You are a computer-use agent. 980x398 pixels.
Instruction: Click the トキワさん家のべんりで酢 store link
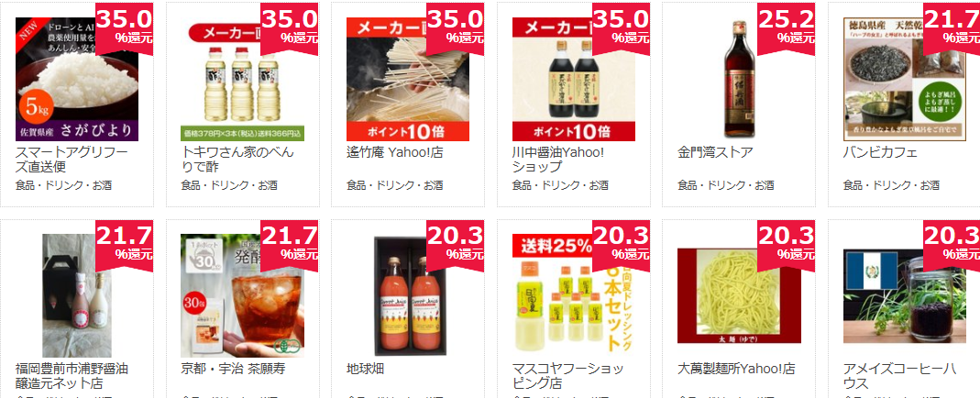[x=237, y=160]
